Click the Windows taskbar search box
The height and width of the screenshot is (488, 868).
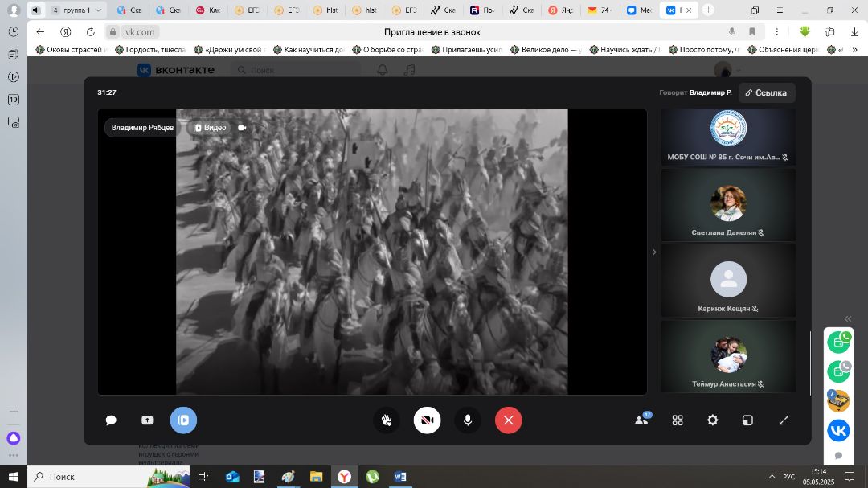pos(108,477)
